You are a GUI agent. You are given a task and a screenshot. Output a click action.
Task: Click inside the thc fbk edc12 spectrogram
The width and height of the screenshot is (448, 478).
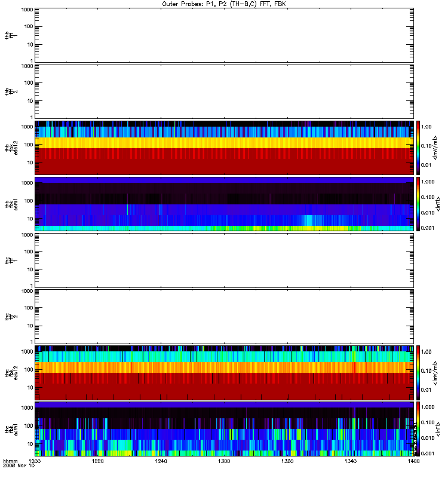coord(224,373)
